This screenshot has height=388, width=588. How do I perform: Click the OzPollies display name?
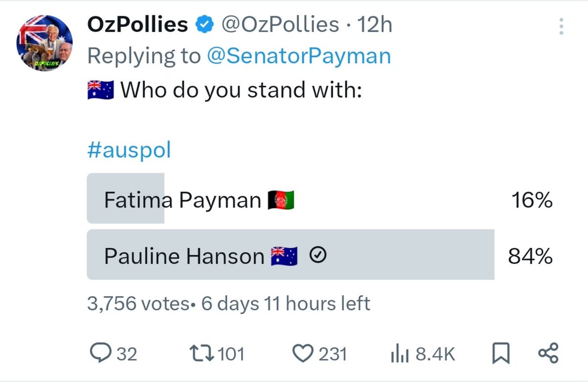click(138, 25)
